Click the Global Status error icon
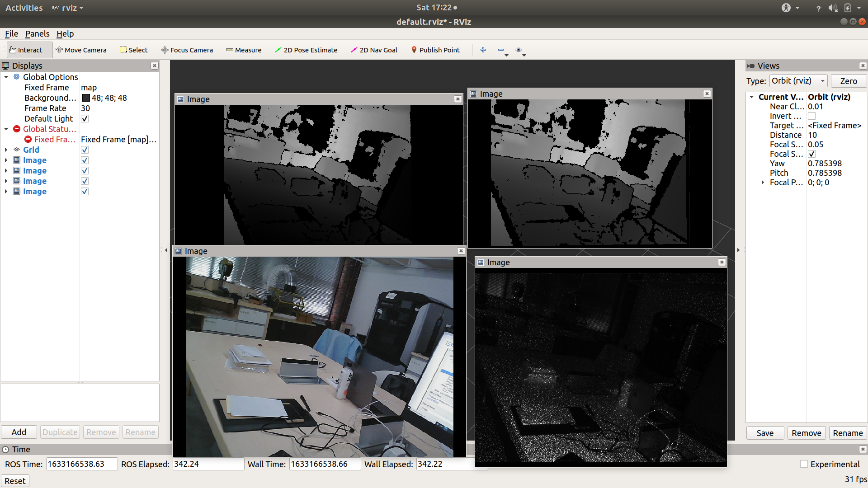The image size is (868, 488). (17, 129)
